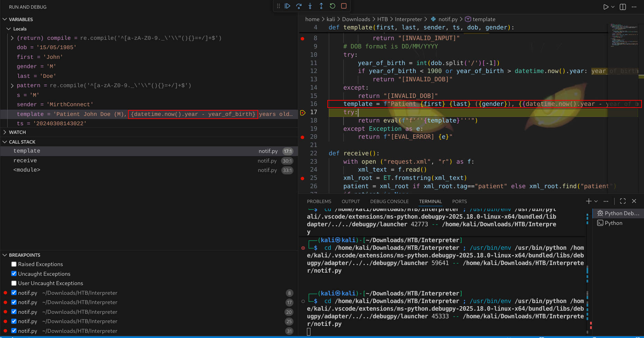Expand the WATCH section
Screen dimensions: 644x338
pos(17,132)
